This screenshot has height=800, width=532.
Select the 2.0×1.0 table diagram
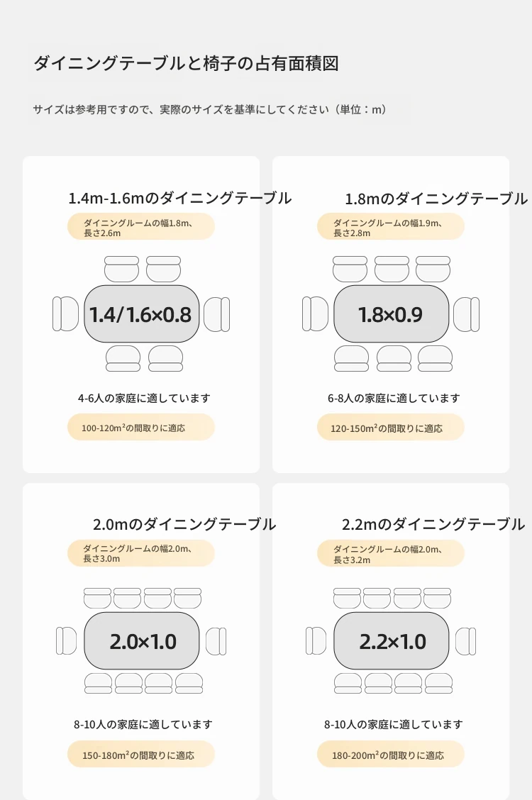pos(142,641)
